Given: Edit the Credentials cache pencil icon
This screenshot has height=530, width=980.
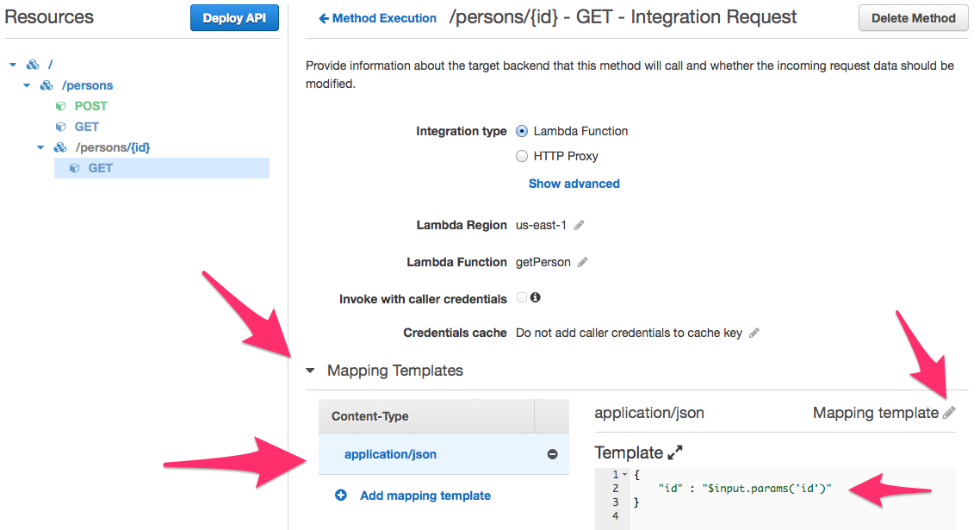Looking at the screenshot, I should click(754, 333).
